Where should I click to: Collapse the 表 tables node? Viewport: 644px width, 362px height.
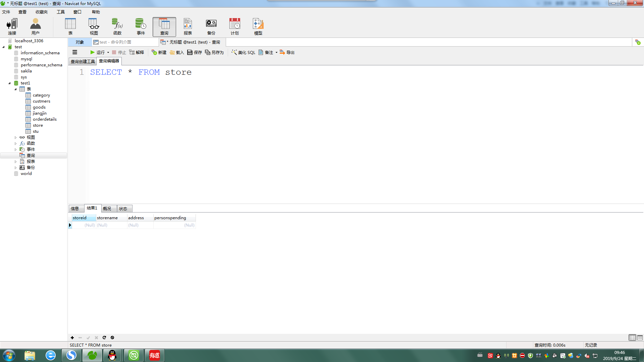pyautogui.click(x=16, y=89)
